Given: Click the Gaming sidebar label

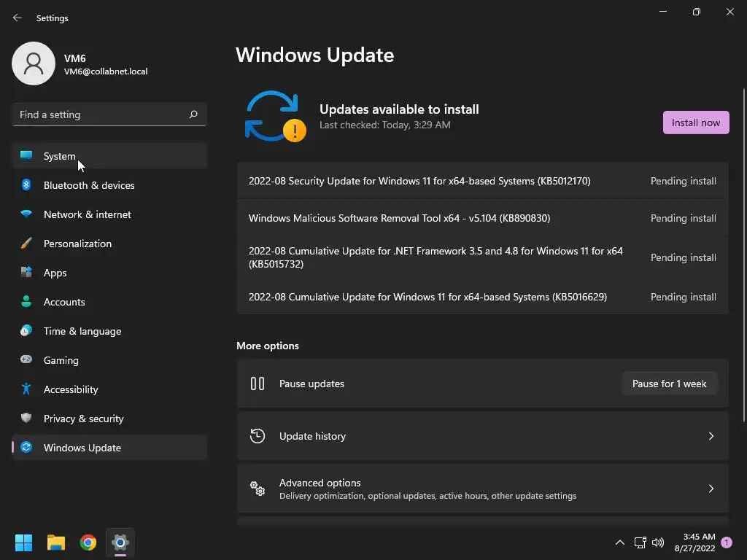Looking at the screenshot, I should point(61,360).
